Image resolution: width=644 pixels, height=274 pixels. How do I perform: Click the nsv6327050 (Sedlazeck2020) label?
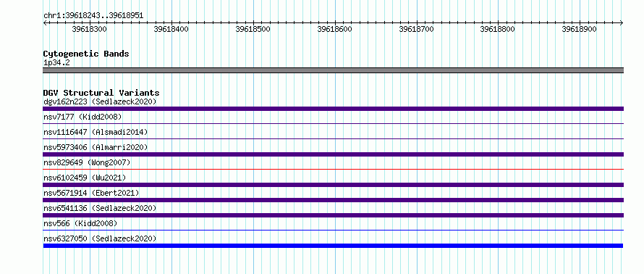(100, 238)
